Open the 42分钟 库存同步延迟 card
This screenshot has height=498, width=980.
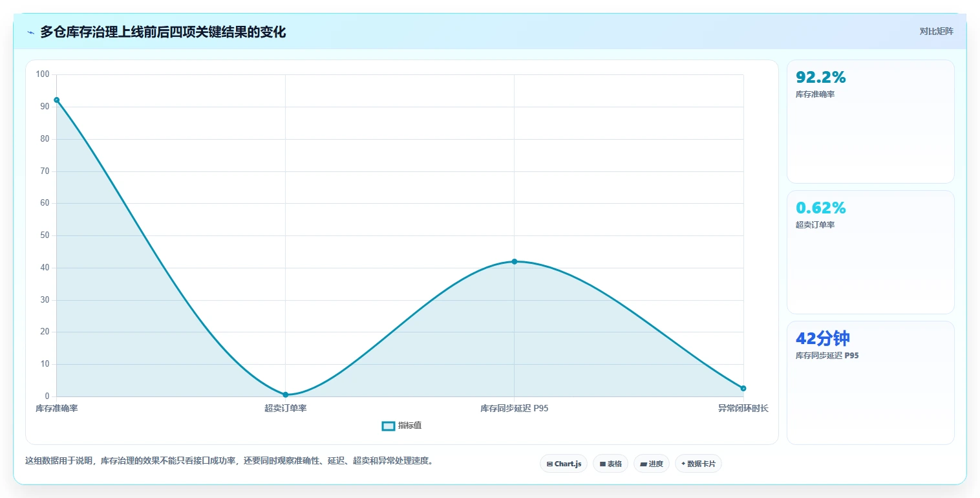click(870, 383)
